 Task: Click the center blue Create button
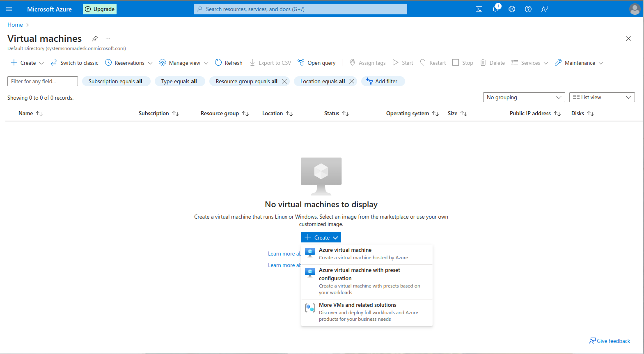[x=321, y=238]
